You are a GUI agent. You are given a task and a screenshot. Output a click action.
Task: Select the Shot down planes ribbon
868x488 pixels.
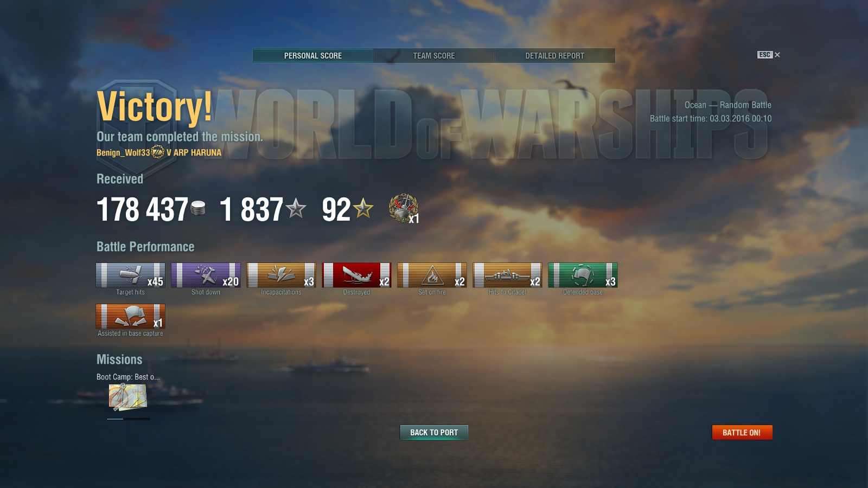click(x=206, y=275)
